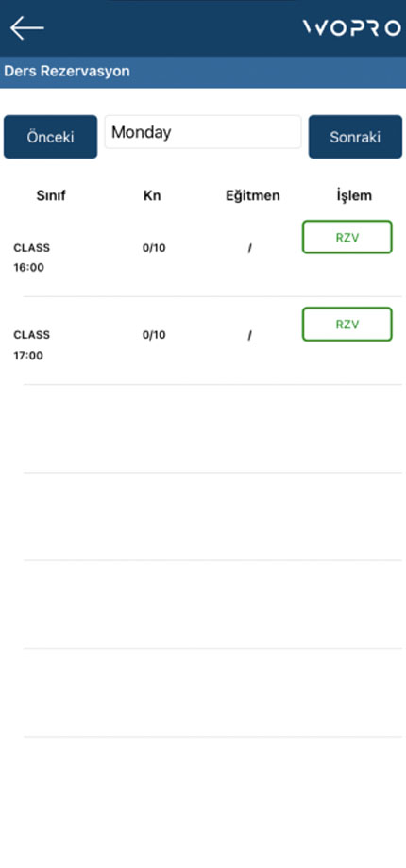Open the Monday day field
406x868 pixels.
click(203, 132)
